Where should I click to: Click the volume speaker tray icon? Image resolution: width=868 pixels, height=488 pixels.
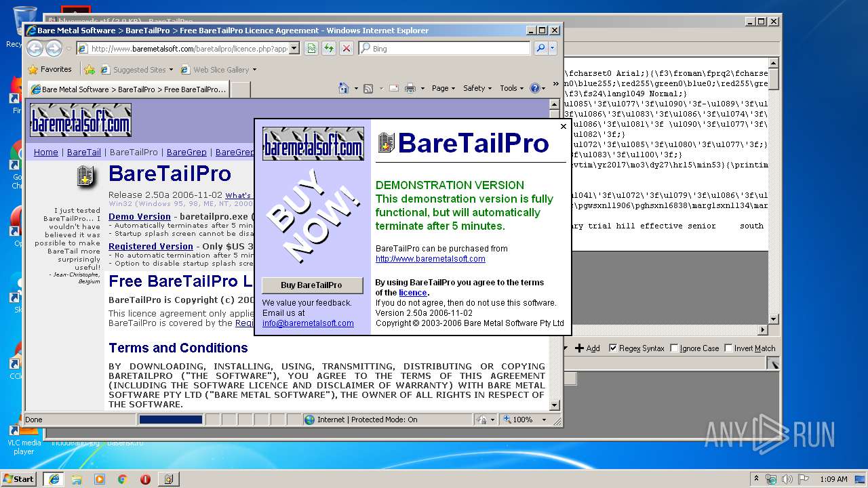click(x=787, y=479)
